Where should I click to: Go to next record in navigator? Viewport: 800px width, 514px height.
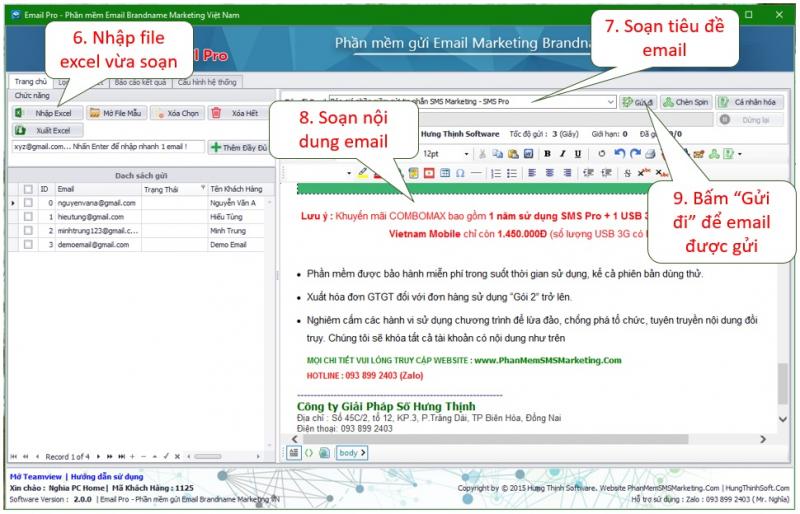[98, 456]
